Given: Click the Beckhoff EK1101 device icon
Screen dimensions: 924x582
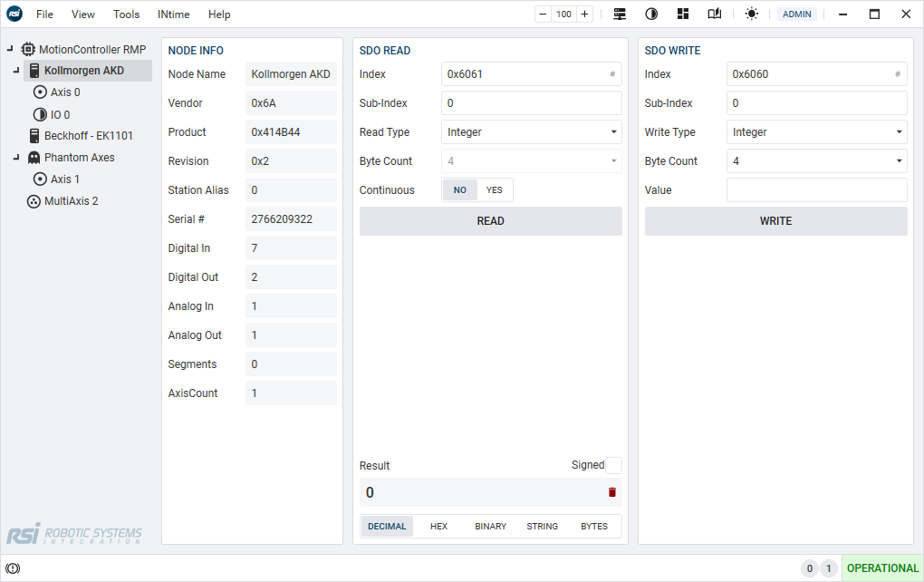Looking at the screenshot, I should [34, 136].
